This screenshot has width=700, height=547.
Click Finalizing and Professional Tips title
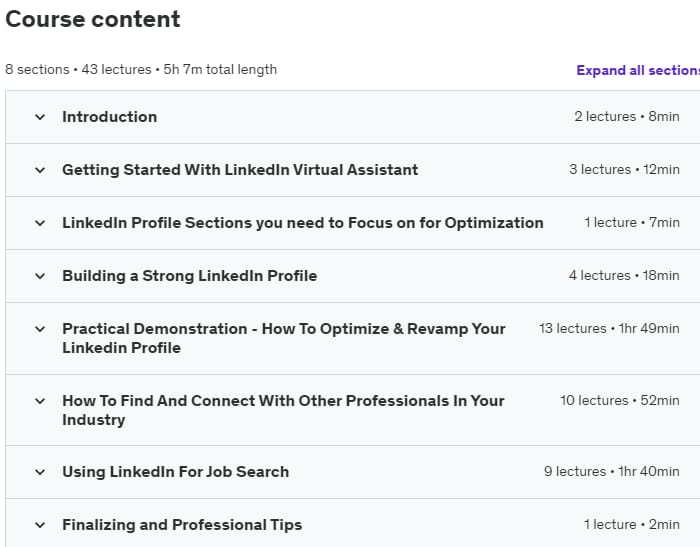(x=182, y=525)
